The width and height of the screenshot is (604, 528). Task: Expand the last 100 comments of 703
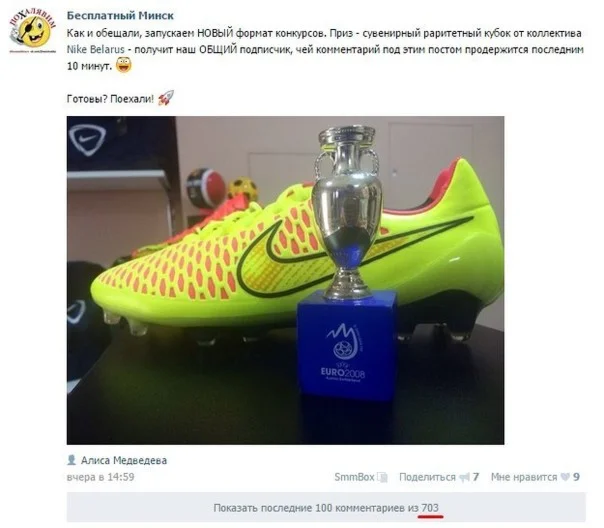326,508
